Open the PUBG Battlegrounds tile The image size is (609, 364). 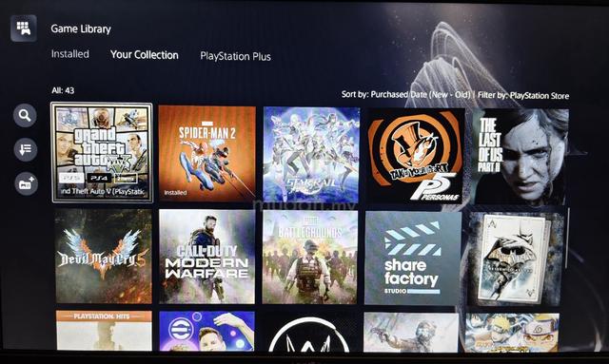click(310, 257)
